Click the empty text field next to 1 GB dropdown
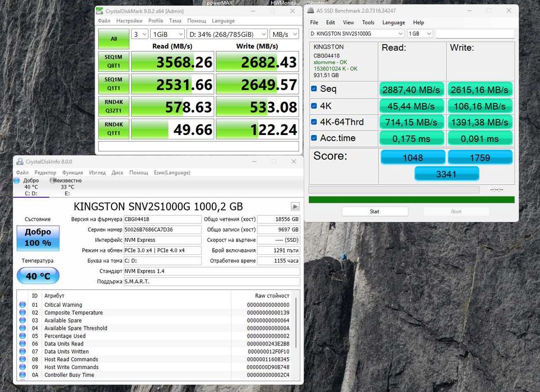 click(x=475, y=34)
